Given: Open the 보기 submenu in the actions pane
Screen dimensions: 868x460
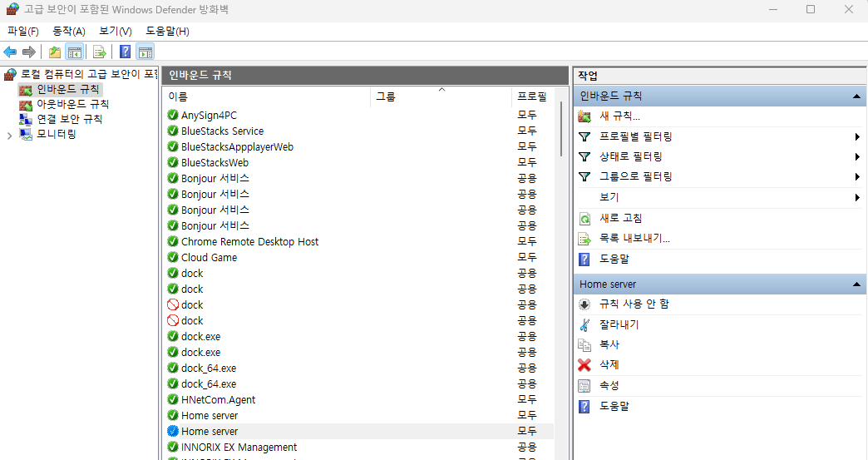Looking at the screenshot, I should [718, 197].
